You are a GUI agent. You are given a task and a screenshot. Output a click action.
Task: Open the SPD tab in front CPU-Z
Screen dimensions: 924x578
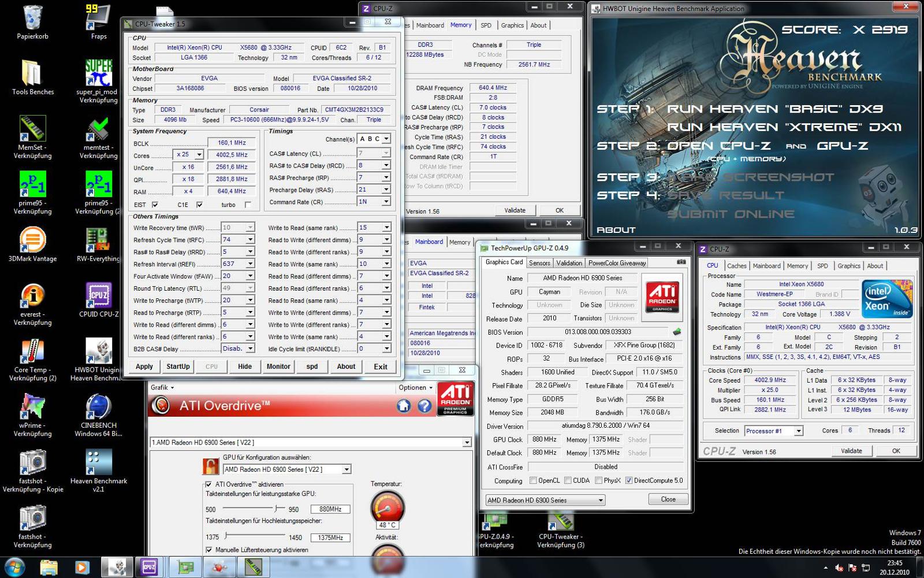(822, 265)
